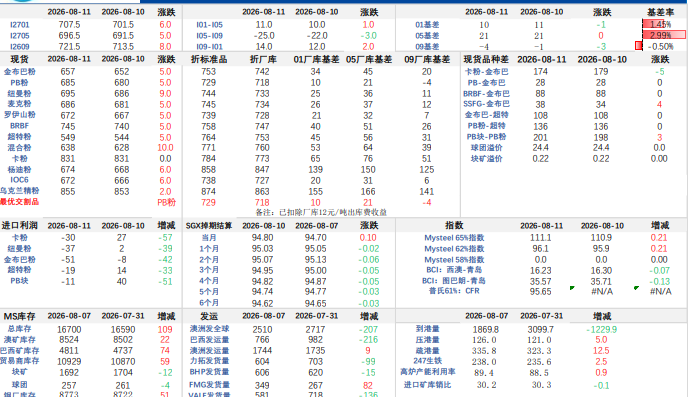Select the 6个月 swap row label

tap(209, 303)
